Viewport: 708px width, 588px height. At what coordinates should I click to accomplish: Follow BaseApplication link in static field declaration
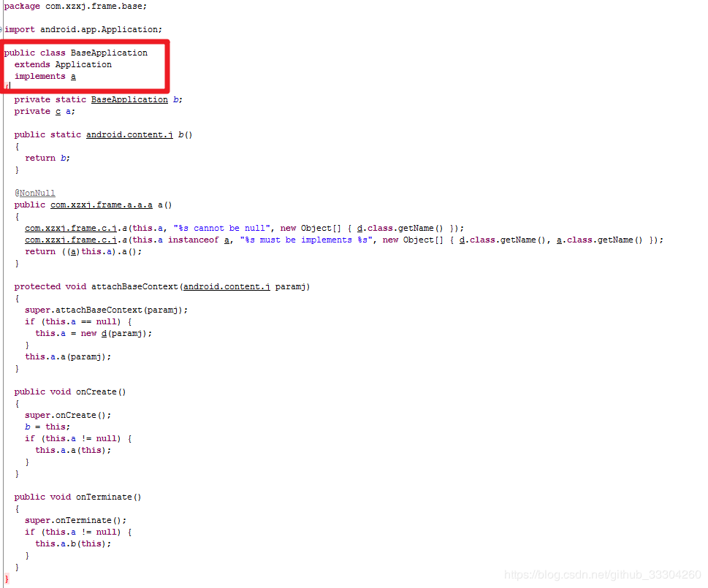click(x=129, y=100)
